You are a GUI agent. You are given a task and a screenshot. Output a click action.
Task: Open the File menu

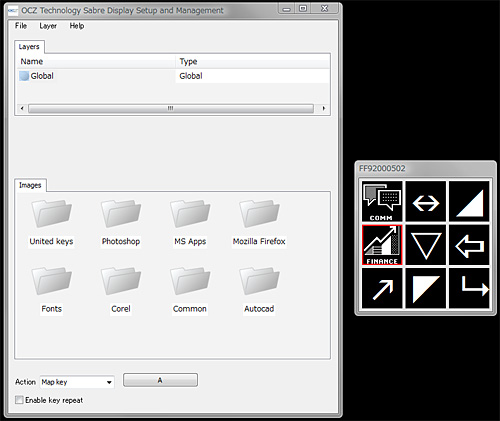click(21, 26)
